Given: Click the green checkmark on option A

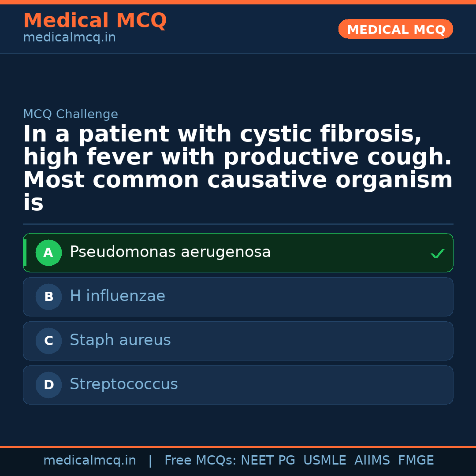Looking at the screenshot, I should tap(437, 253).
